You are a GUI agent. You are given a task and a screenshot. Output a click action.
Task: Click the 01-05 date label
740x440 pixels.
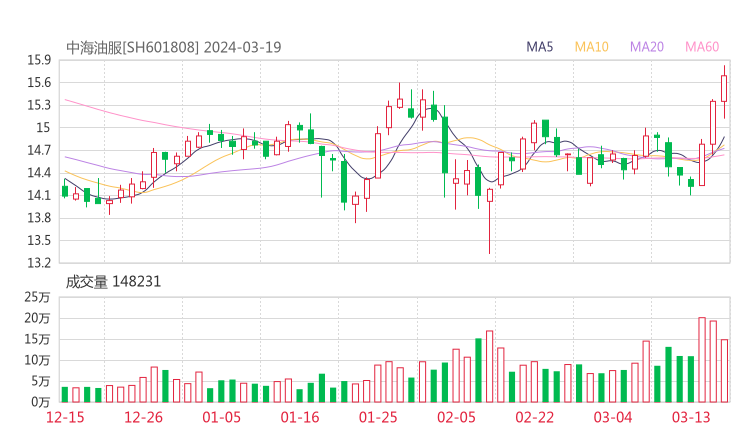tap(222, 417)
